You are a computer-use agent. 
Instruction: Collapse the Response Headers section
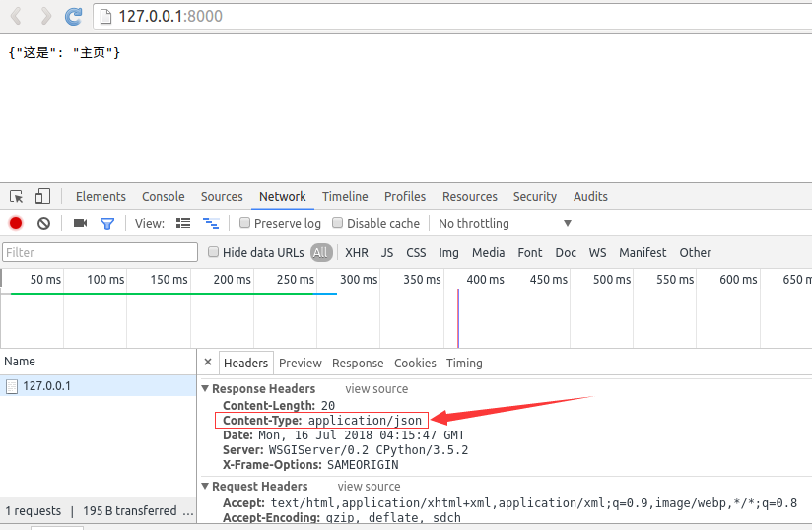tap(205, 388)
